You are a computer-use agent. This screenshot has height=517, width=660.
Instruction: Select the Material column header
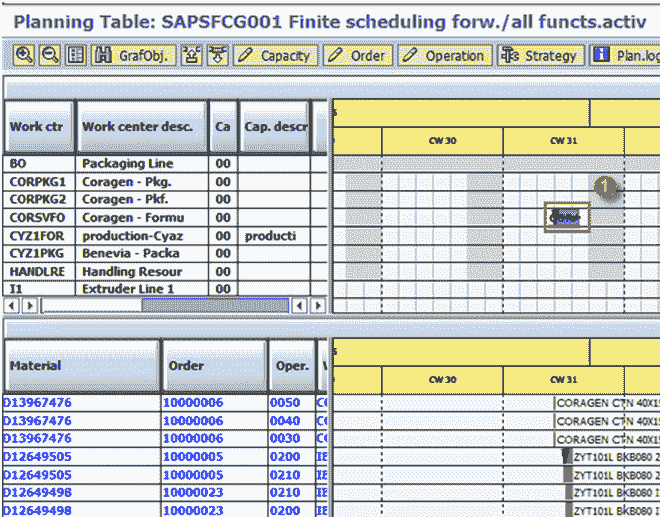pos(82,365)
